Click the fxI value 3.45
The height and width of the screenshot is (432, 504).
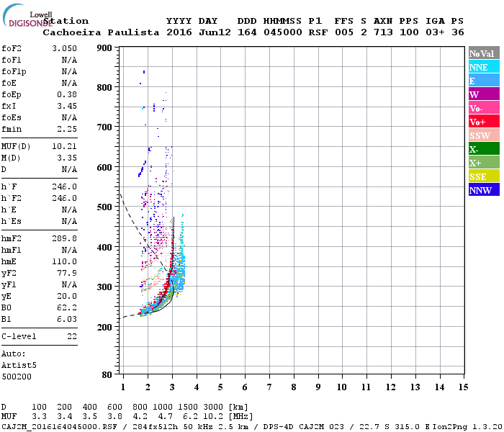pyautogui.click(x=67, y=106)
